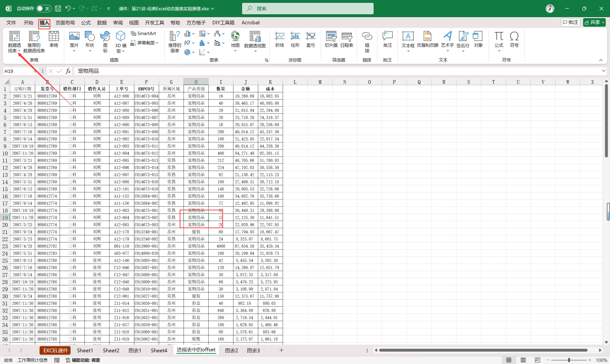Viewport: 610px width, 364px height.
Task: Toggle 自动保存 (AutoSave) switch
Action: pos(44,9)
